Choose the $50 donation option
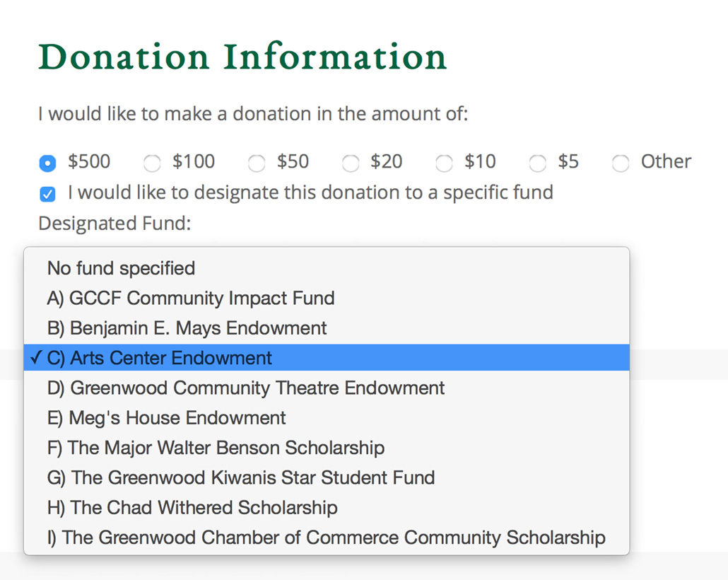The height and width of the screenshot is (580, 728). [257, 163]
